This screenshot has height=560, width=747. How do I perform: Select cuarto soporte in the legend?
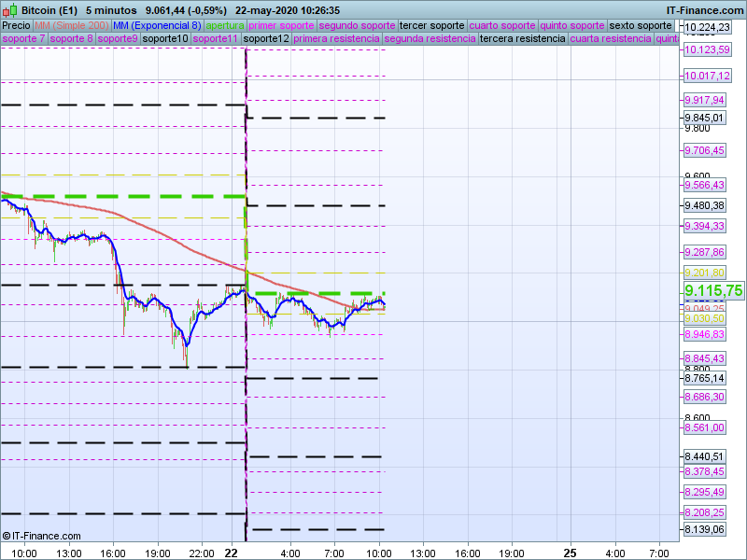point(501,25)
